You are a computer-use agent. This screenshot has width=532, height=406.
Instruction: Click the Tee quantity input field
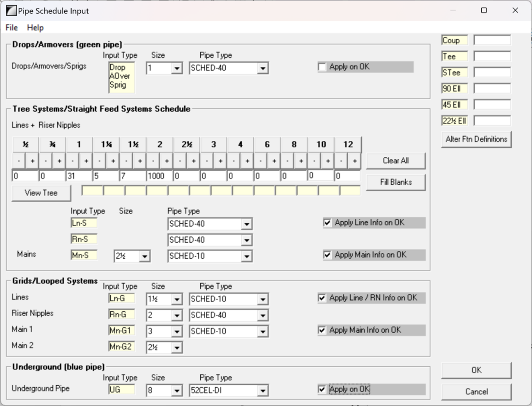[491, 56]
